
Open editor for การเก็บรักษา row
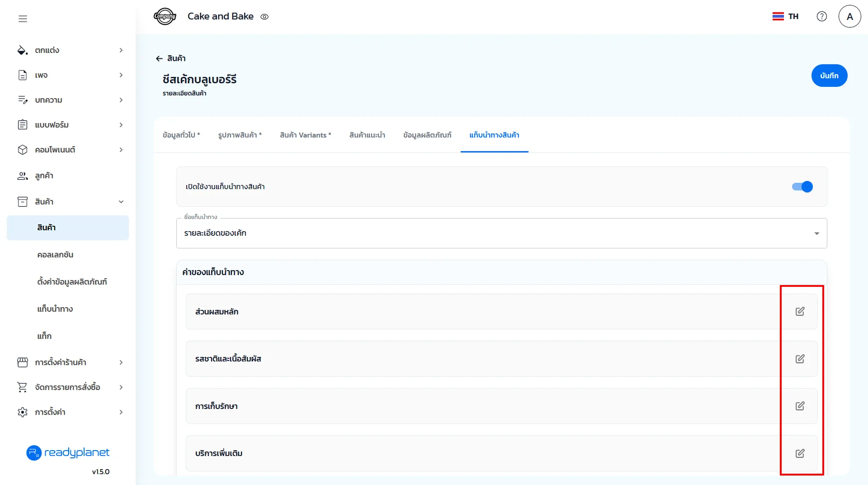800,406
